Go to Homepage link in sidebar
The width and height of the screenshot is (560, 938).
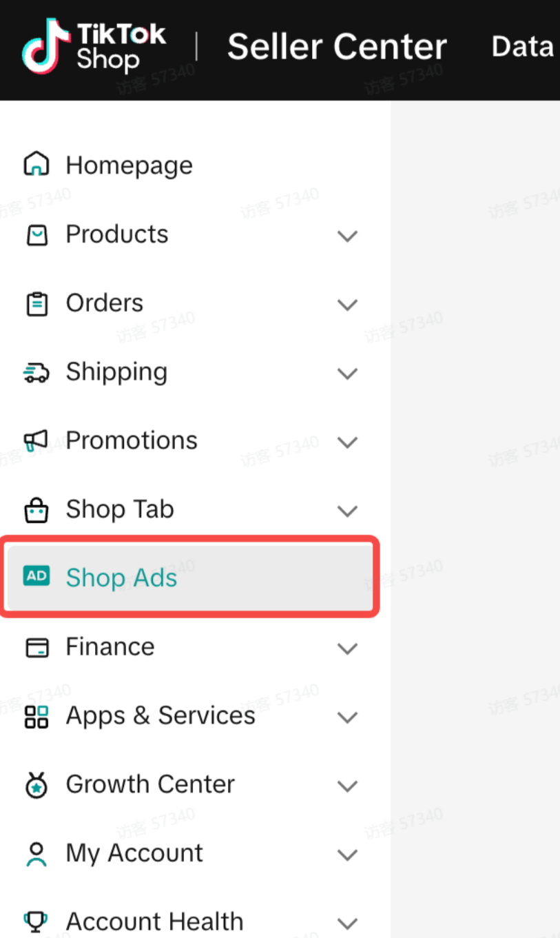pos(129,165)
